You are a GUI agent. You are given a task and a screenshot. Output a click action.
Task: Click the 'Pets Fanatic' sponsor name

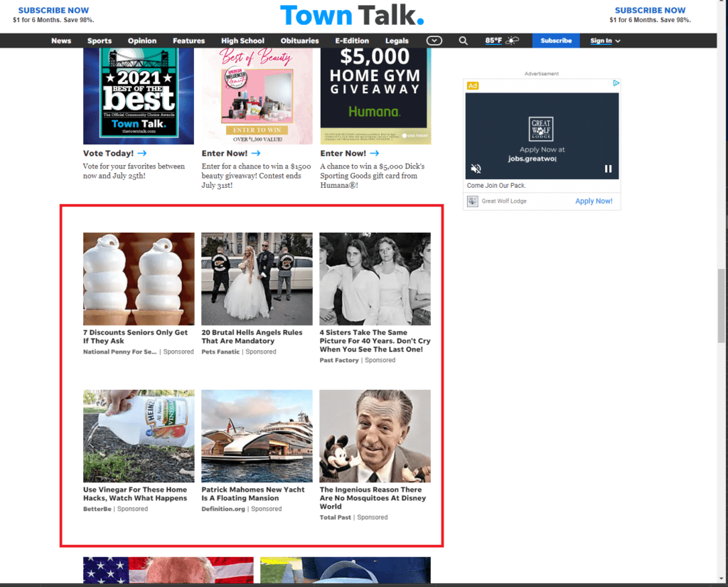[220, 351]
